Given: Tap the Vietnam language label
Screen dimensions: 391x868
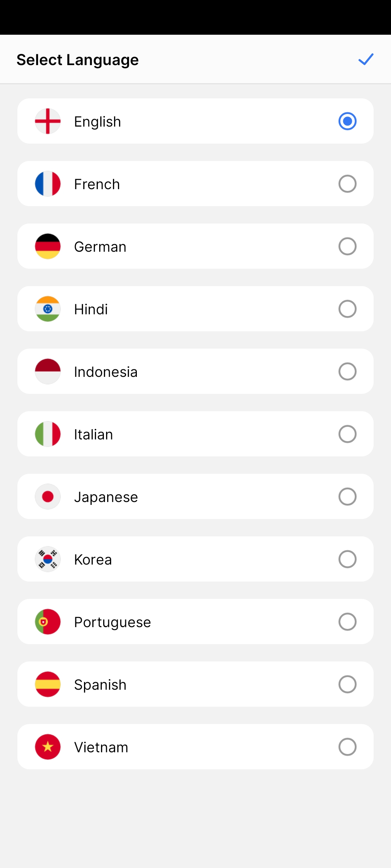Looking at the screenshot, I should click(x=101, y=748).
